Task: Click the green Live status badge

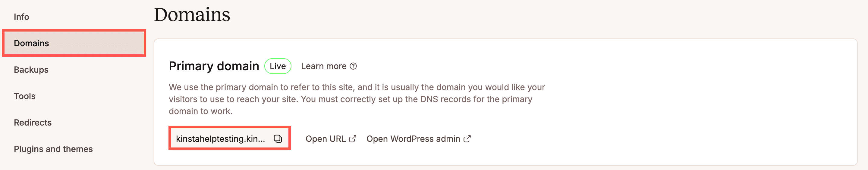Action: [x=278, y=66]
